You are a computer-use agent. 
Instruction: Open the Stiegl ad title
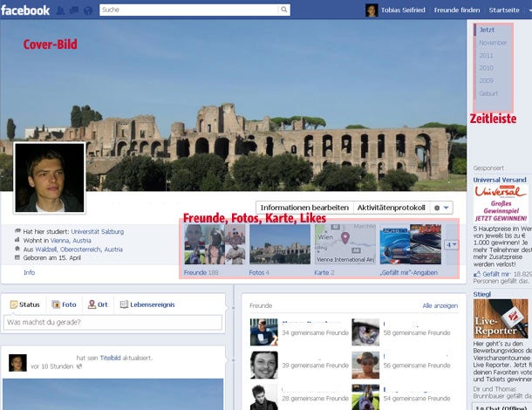(482, 294)
